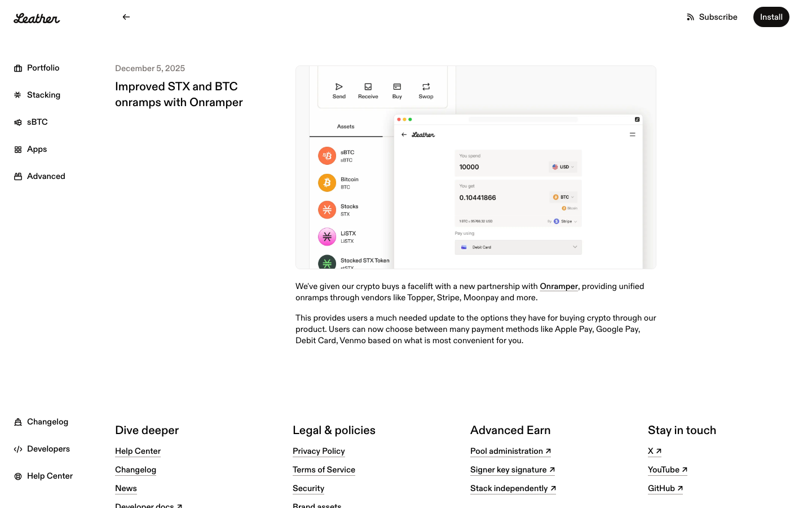Open the onramp screenshot image

coord(475,167)
